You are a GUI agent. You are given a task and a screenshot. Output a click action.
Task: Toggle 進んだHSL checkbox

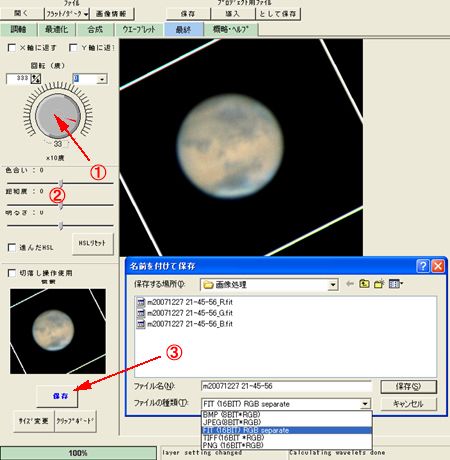(12, 247)
